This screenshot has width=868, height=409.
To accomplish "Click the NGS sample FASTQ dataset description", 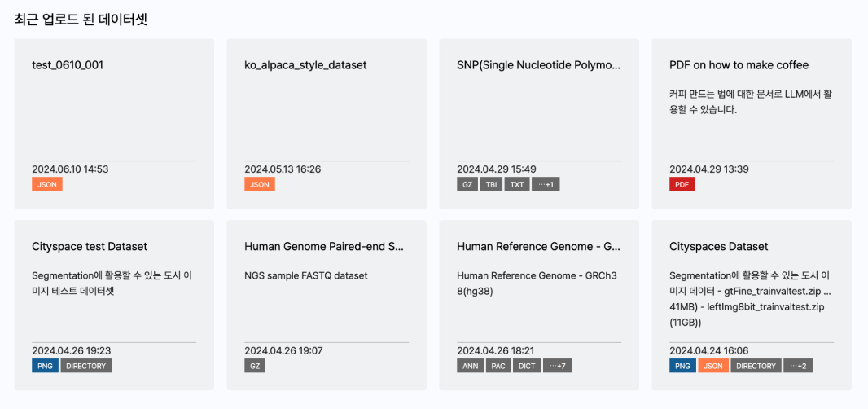I will [x=306, y=275].
